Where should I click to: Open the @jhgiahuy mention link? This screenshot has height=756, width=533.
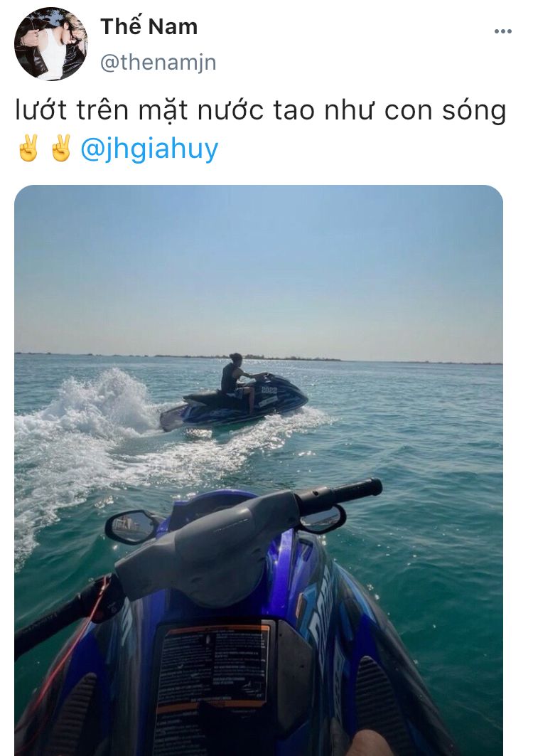pyautogui.click(x=149, y=149)
